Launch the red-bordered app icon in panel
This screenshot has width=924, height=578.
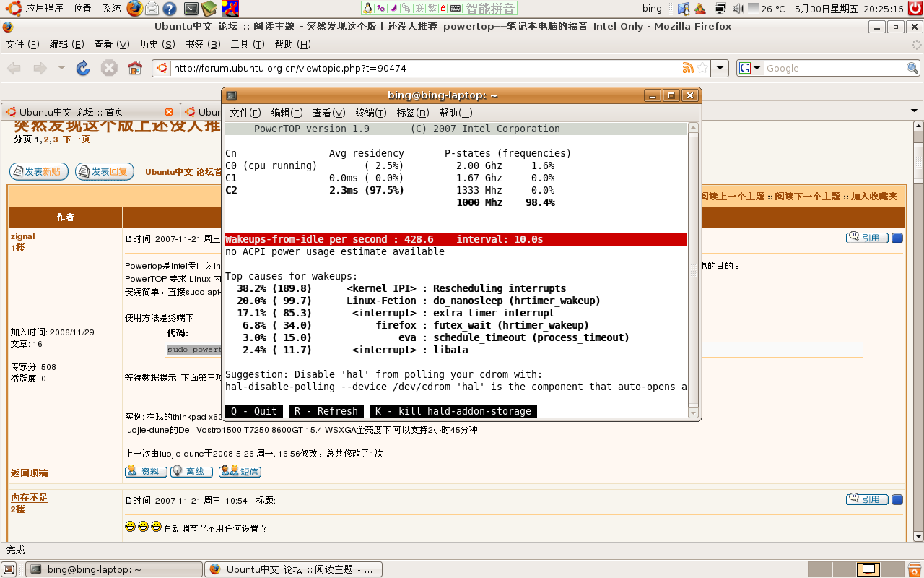[230, 9]
